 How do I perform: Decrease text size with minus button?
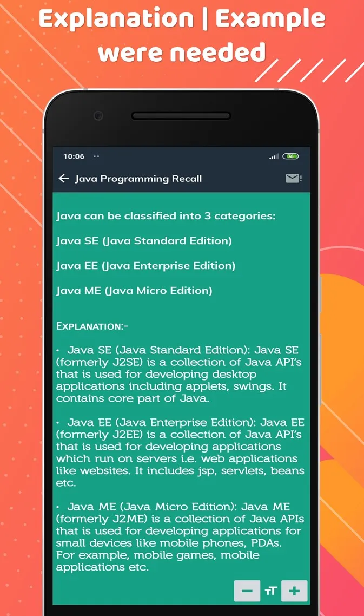pos(247,591)
